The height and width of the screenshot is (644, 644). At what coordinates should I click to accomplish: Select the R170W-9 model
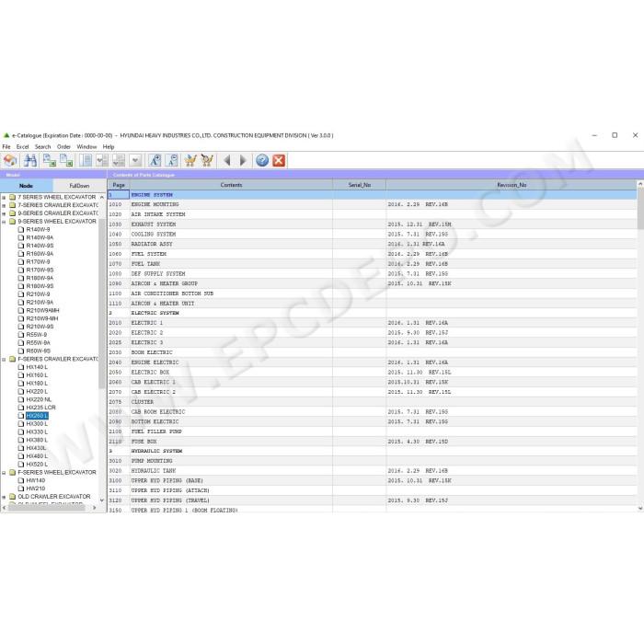(x=39, y=261)
